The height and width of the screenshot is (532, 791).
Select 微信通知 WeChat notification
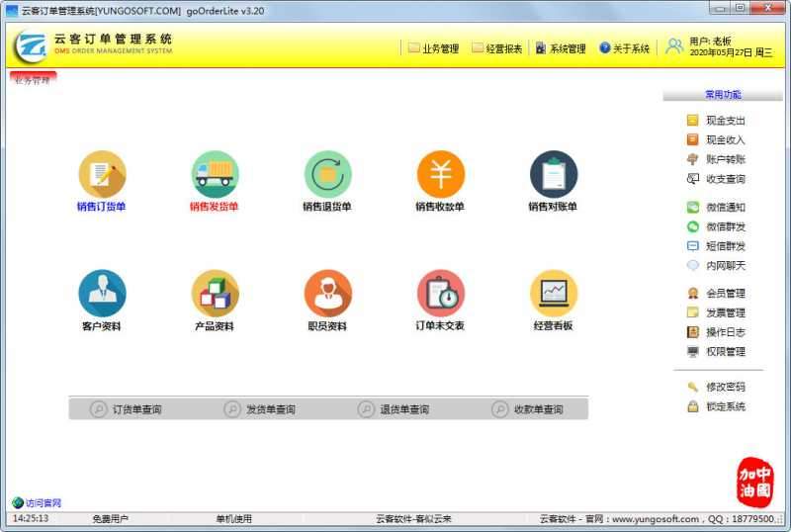pos(716,207)
